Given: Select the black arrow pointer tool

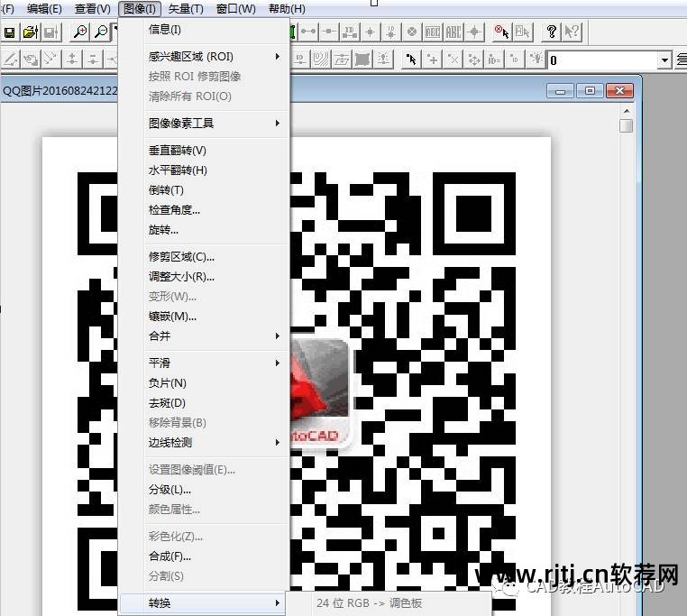Looking at the screenshot, I should tap(411, 60).
